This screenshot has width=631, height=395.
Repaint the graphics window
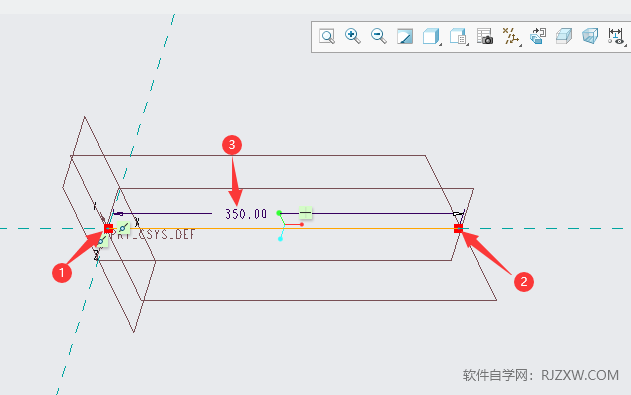[405, 36]
